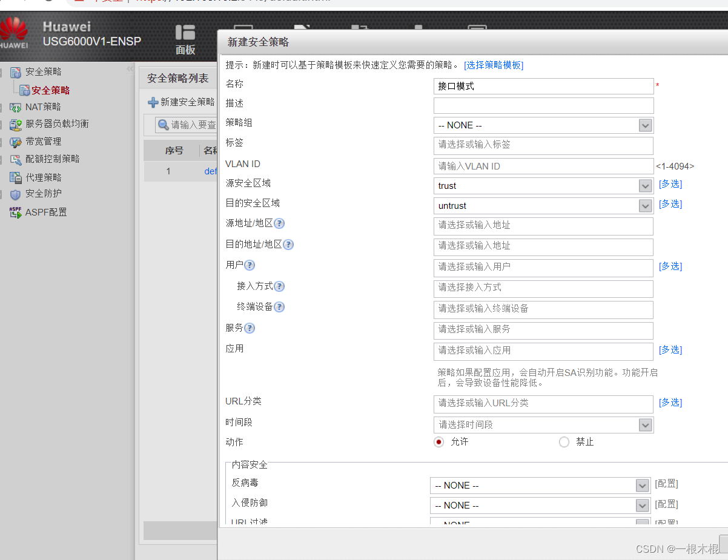Click the 内容安全 section heading
Viewport: 728px width, 560px height.
click(x=250, y=464)
